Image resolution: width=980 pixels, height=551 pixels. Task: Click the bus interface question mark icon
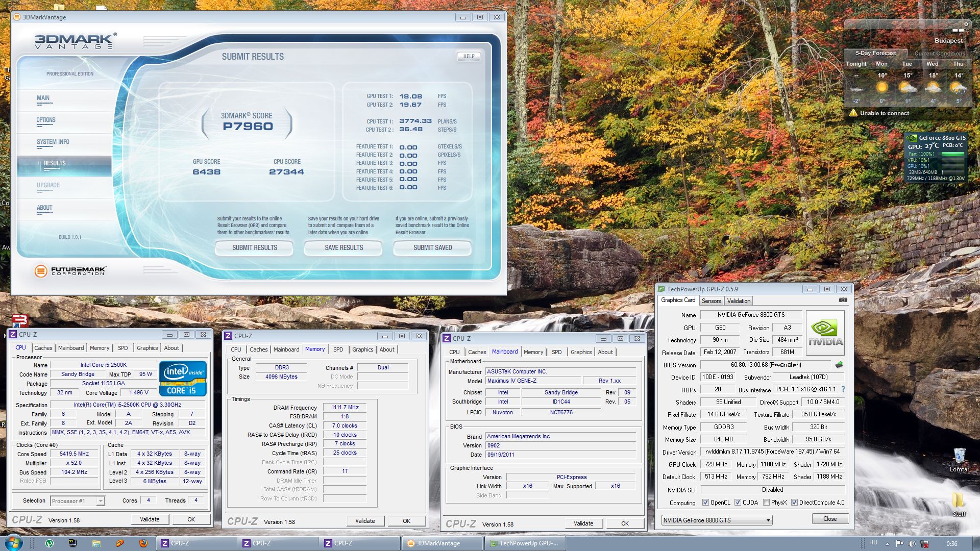(x=843, y=389)
